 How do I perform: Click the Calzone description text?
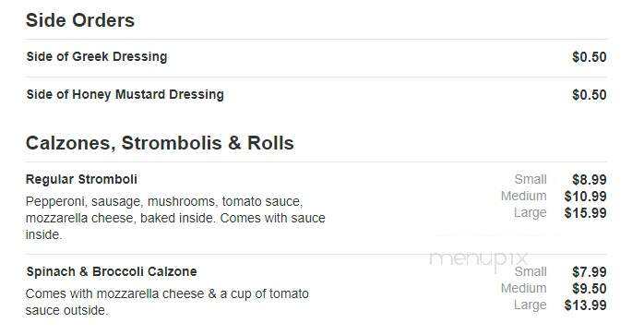pos(167,302)
